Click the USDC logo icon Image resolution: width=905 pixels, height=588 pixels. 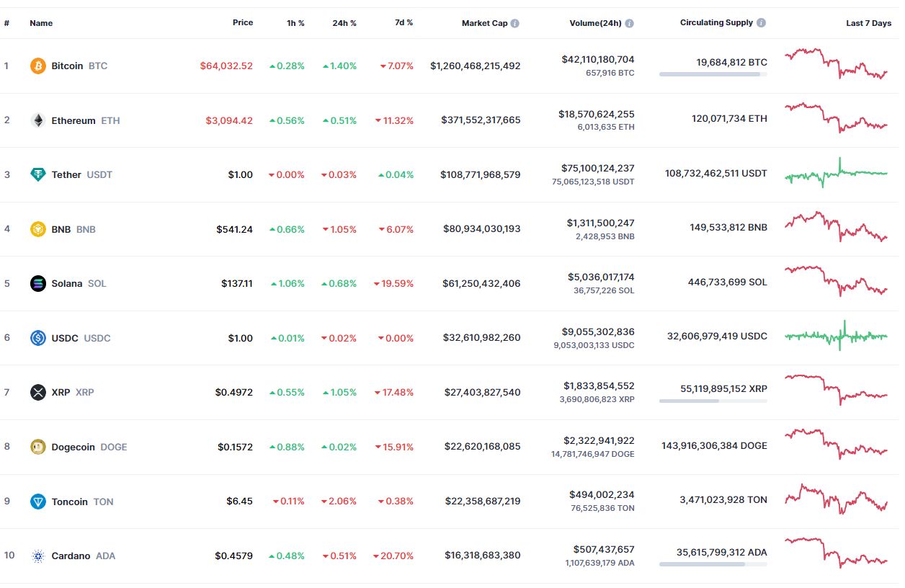[x=37, y=338]
